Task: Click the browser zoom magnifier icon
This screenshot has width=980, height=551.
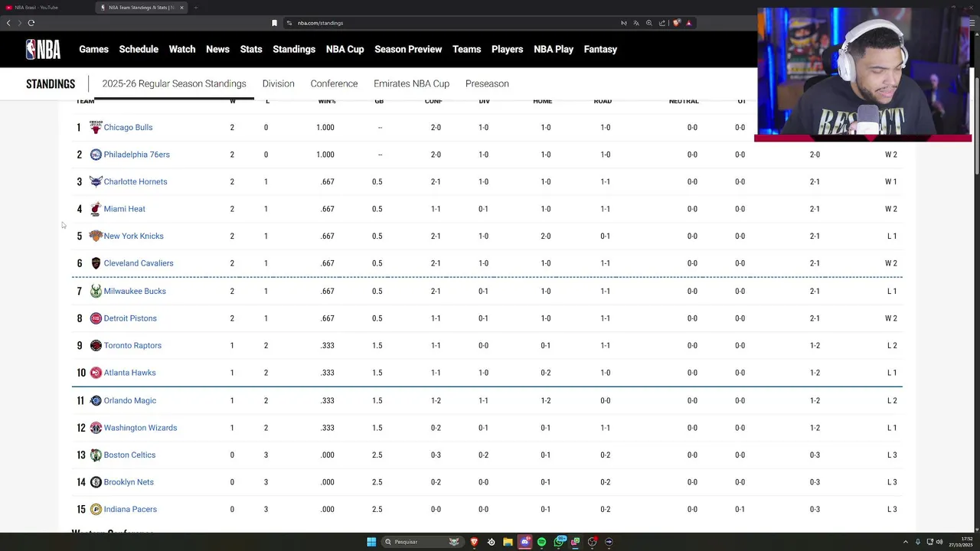Action: [x=649, y=23]
